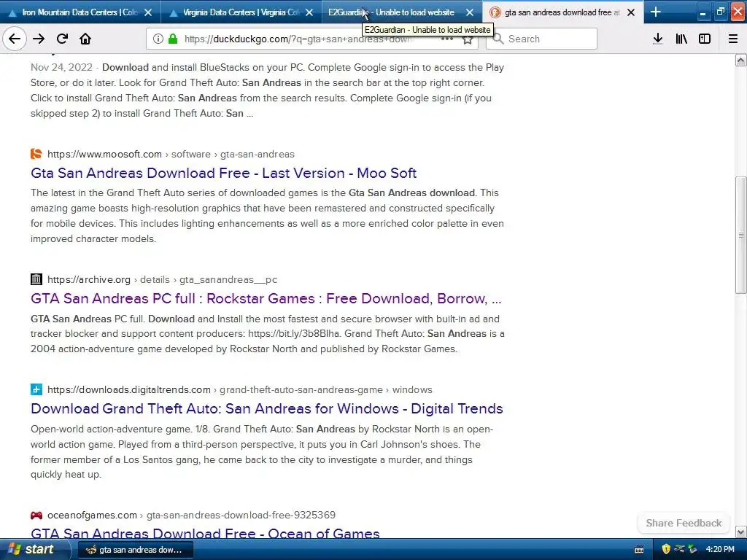Toggle the sidebar view

pos(705,39)
